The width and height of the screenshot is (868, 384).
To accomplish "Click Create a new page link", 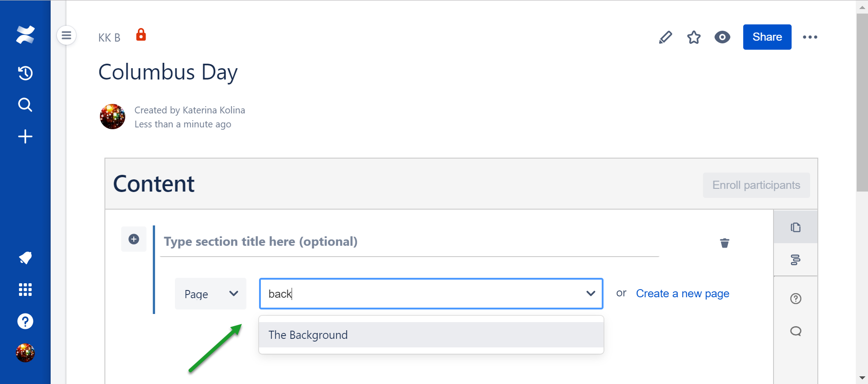I will [682, 294].
